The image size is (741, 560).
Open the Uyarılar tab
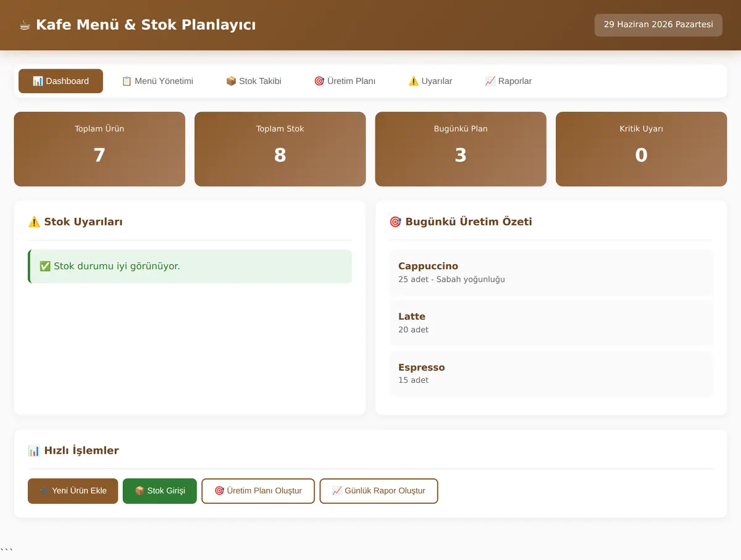point(430,81)
